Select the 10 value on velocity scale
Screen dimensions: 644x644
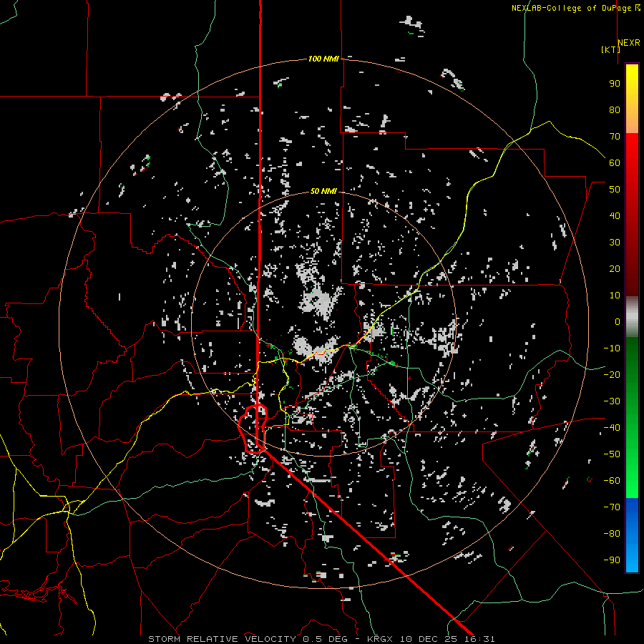click(615, 296)
